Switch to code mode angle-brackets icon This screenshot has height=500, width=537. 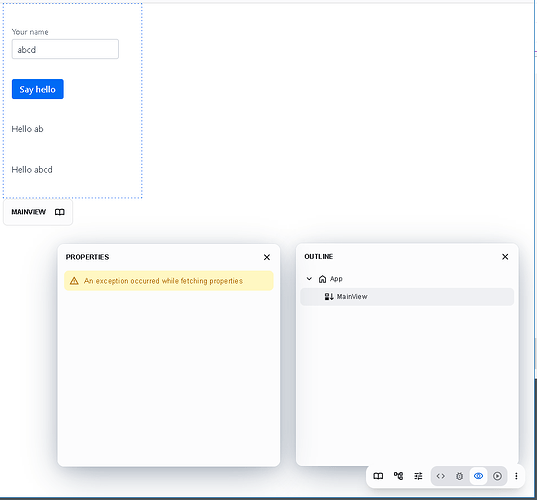(441, 476)
